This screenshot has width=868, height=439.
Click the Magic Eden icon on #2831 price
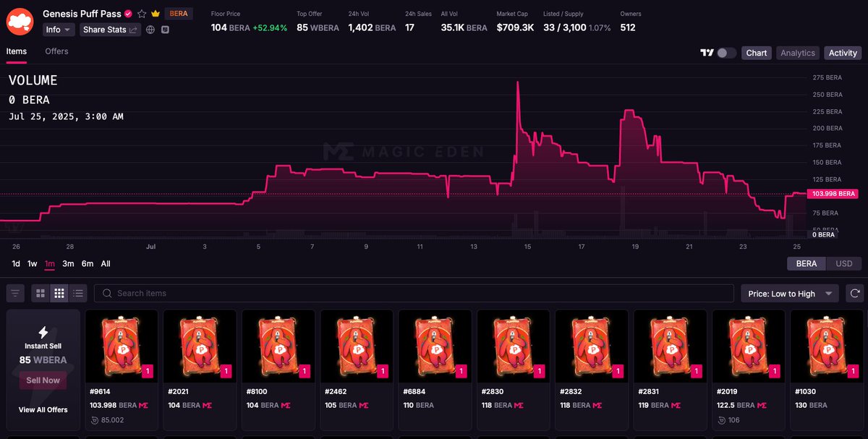[677, 406]
